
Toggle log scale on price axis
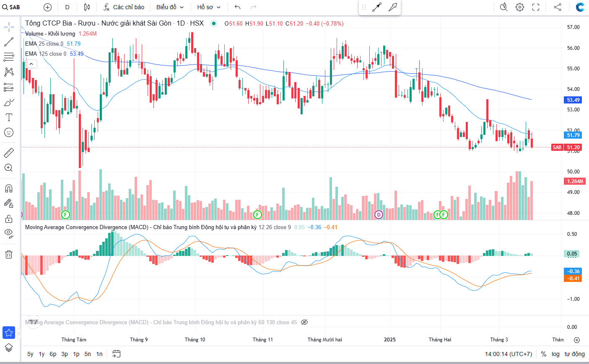pos(555,354)
